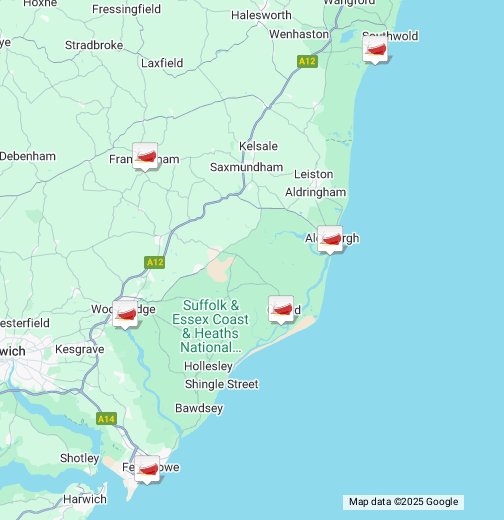The image size is (504, 520).
Task: Select the Shingle Street label
Action: coord(222,384)
